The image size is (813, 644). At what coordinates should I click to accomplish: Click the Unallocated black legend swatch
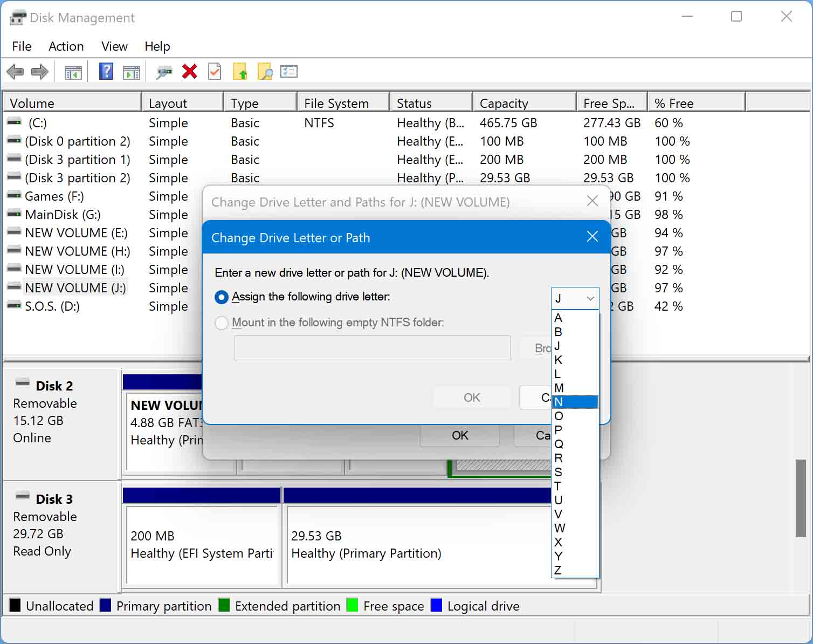point(15,605)
